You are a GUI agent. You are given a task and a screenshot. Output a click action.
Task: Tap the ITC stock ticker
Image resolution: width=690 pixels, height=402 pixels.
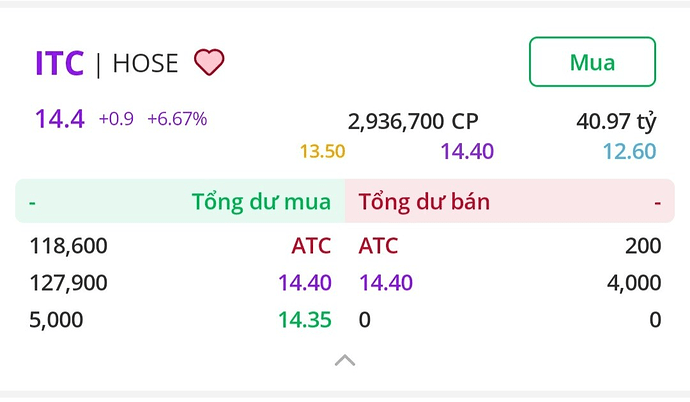(x=59, y=63)
